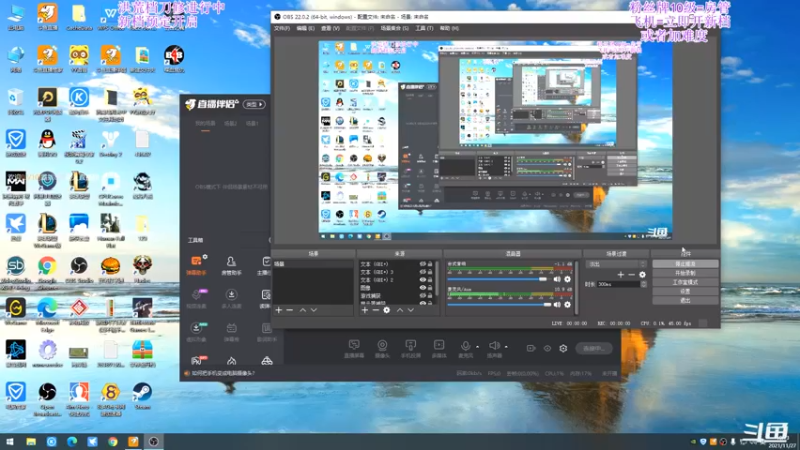This screenshot has height=450, width=800.
Task: Open the 弹幕助手 tool in toolbox
Action: pos(196,265)
